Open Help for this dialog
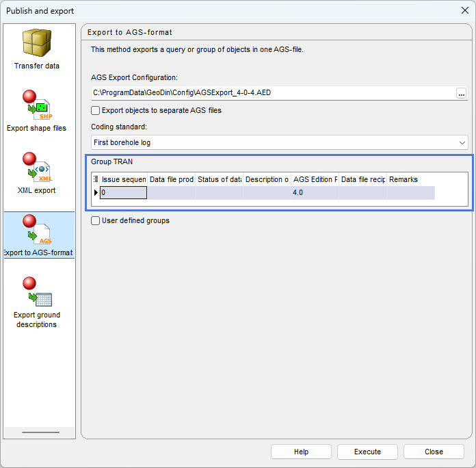This screenshot has width=476, height=468. tap(301, 452)
